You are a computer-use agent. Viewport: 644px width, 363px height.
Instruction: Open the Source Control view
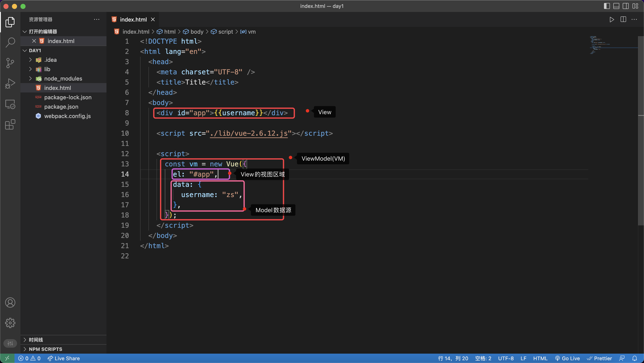pos(10,63)
